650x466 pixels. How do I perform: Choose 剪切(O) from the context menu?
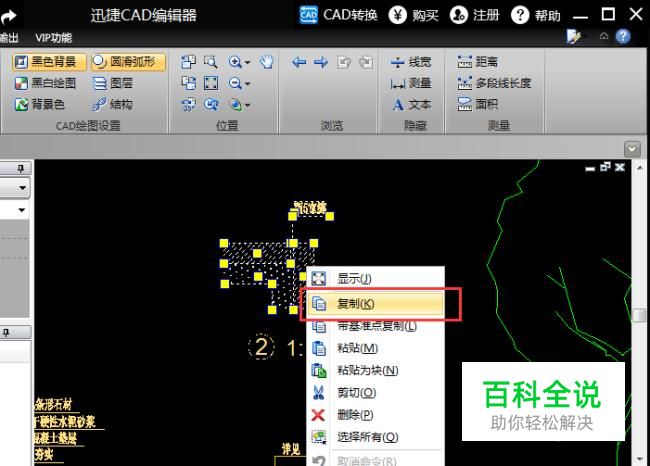[x=376, y=393]
